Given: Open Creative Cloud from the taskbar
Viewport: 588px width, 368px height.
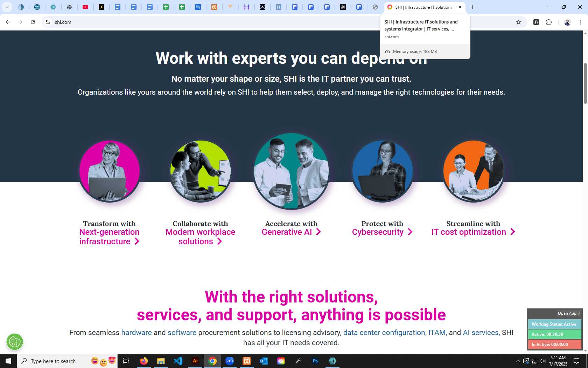Looking at the screenshot, I should tap(281, 361).
